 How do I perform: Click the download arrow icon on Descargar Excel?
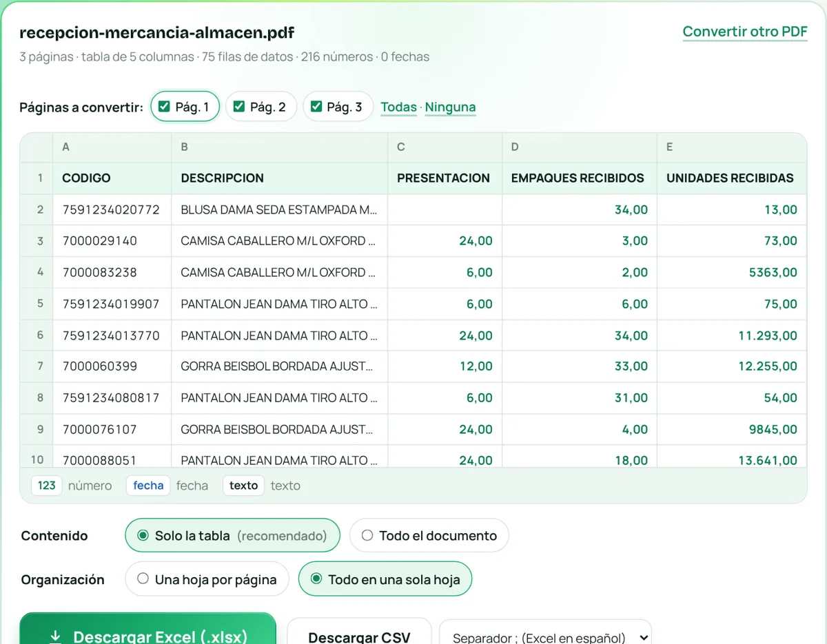point(56,636)
